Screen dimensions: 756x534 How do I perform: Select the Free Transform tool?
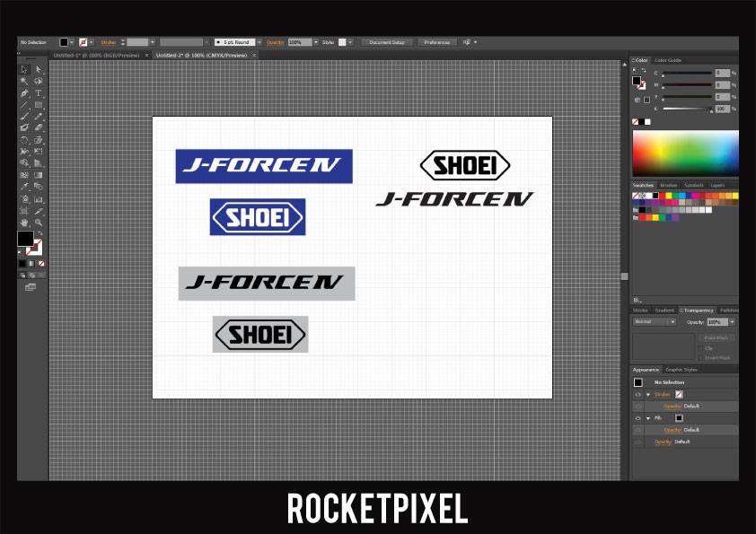coord(39,152)
